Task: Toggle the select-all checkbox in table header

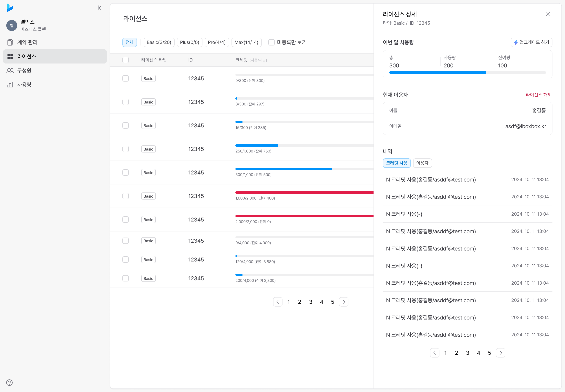Action: (126, 60)
